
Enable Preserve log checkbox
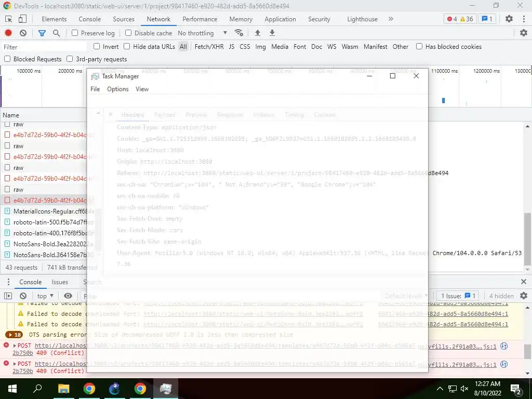(x=75, y=33)
